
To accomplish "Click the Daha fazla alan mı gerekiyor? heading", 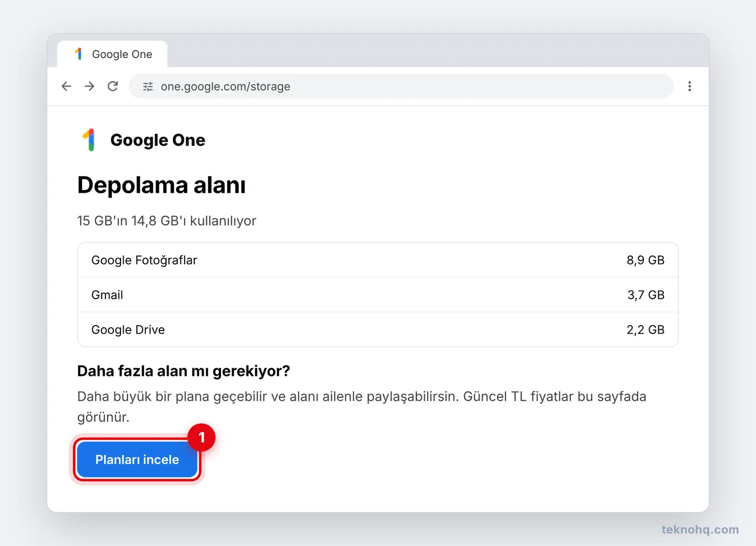I will coord(184,371).
